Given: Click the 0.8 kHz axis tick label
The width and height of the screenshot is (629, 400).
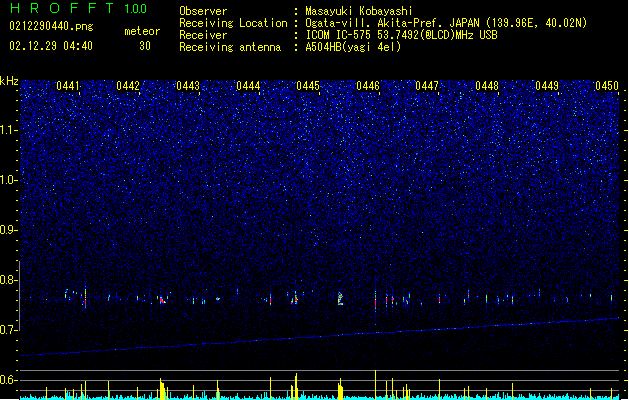Looking at the screenshot, I should (x=9, y=280).
